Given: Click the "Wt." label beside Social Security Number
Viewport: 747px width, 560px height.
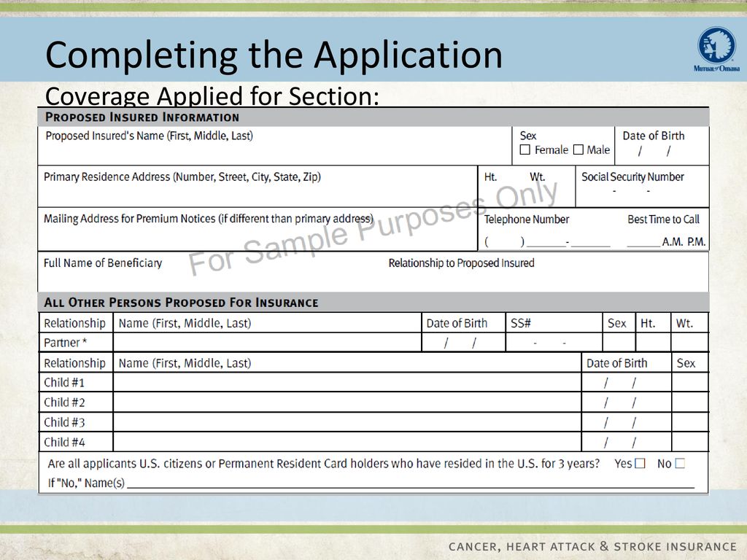Looking at the screenshot, I should pyautogui.click(x=538, y=177).
